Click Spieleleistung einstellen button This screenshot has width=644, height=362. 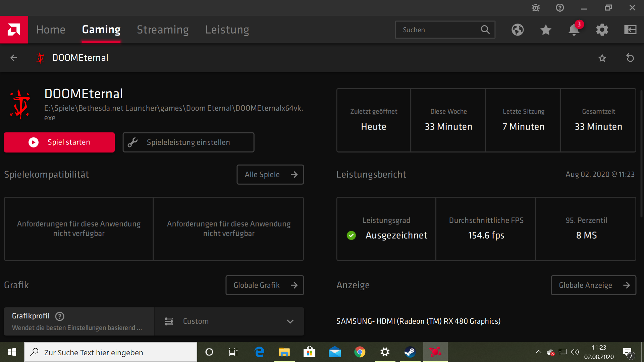pos(188,142)
